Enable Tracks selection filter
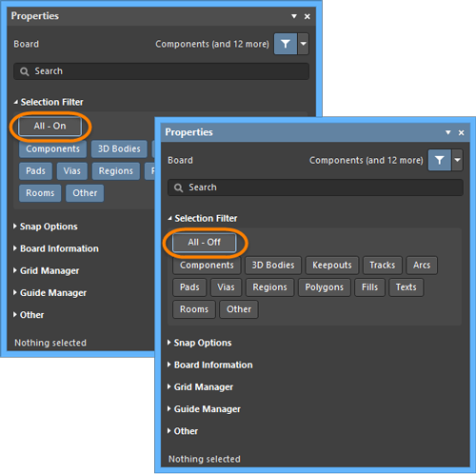476x474 pixels. pos(383,265)
